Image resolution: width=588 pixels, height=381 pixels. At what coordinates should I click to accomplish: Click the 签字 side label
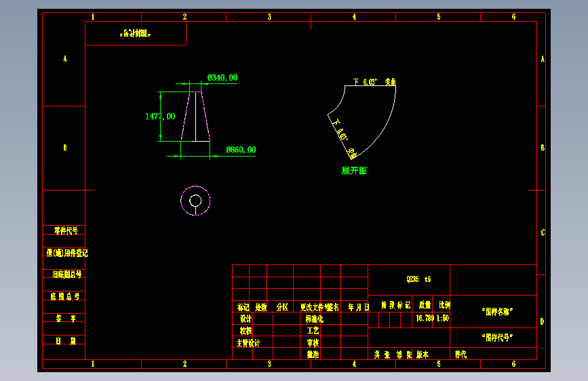[66, 319]
